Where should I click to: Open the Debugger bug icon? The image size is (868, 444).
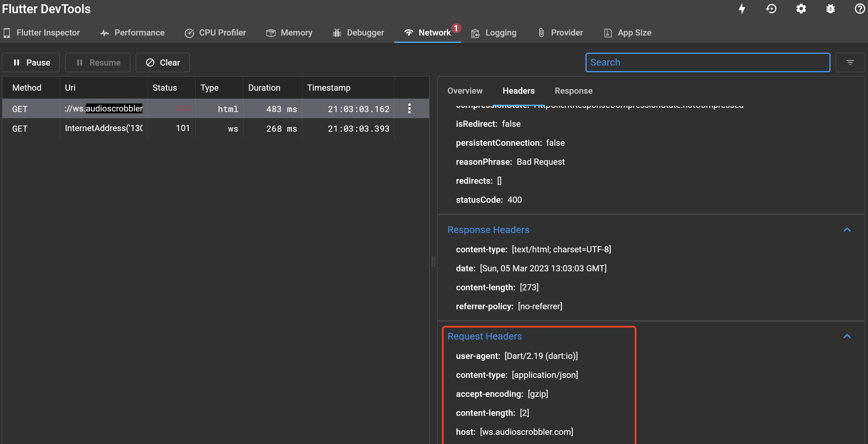click(336, 32)
